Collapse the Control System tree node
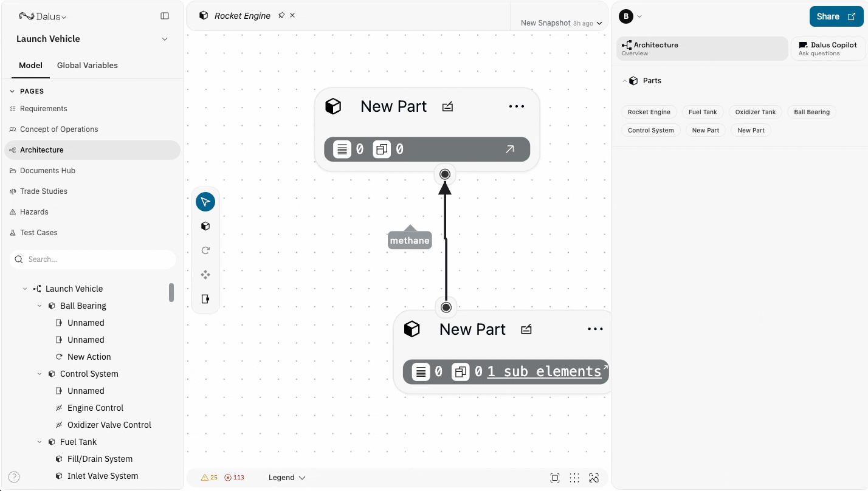Image resolution: width=868 pixels, height=491 pixels. (x=40, y=374)
